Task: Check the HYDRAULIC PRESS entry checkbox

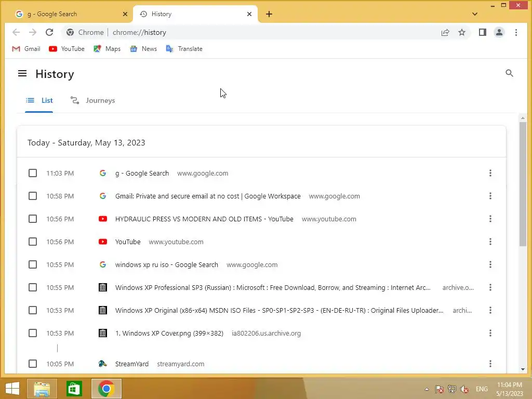Action: coord(33,219)
